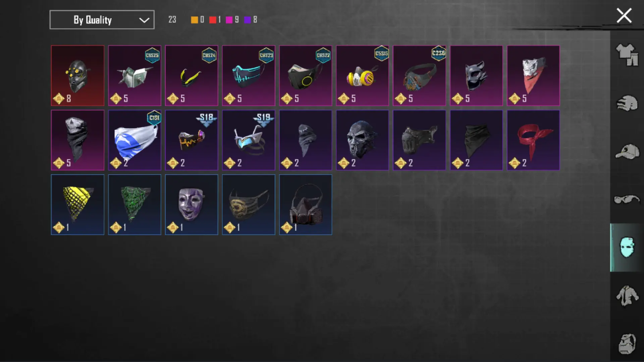Open the cap headwear category
The image size is (644, 362).
627,152
